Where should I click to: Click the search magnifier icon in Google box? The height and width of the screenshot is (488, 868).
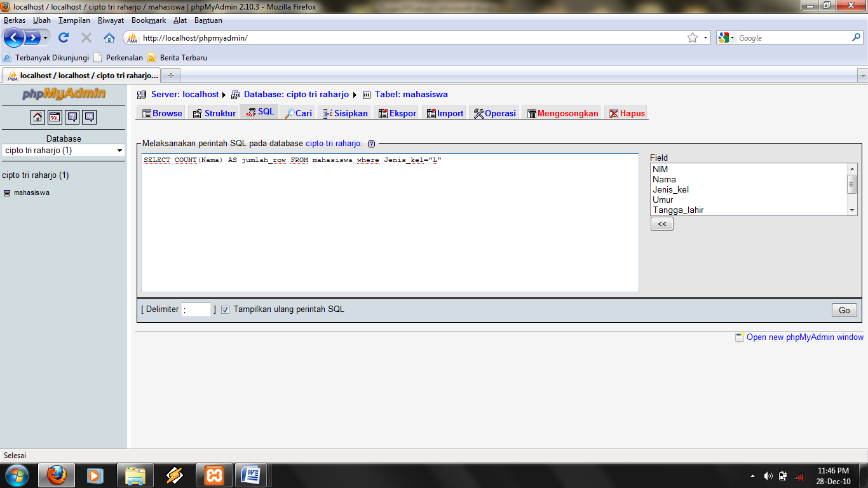pyautogui.click(x=856, y=37)
